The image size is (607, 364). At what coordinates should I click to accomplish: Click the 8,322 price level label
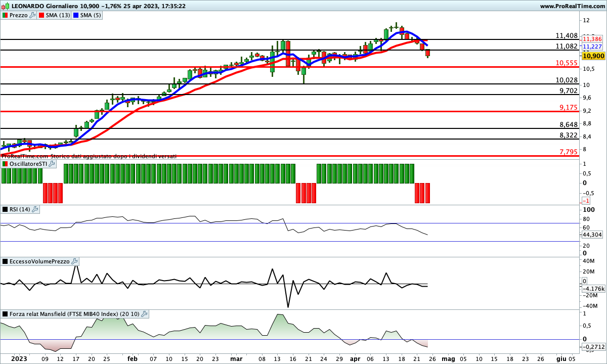569,135
